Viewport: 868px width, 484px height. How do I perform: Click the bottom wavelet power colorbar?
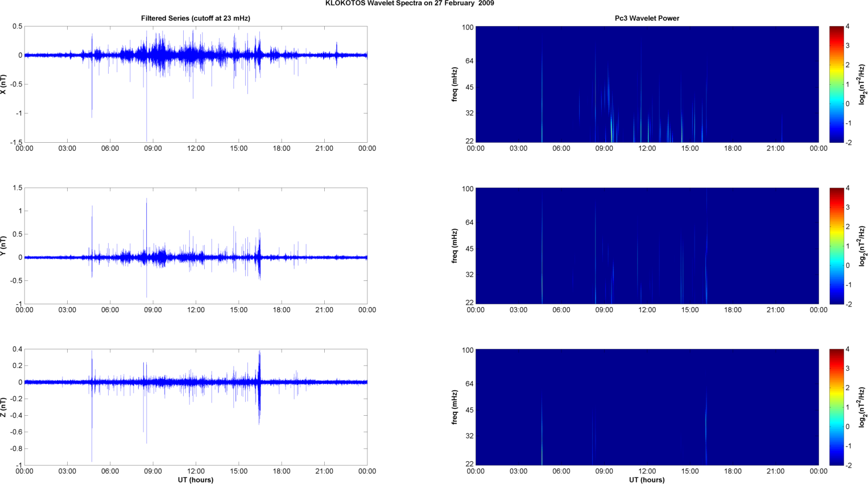836,407
